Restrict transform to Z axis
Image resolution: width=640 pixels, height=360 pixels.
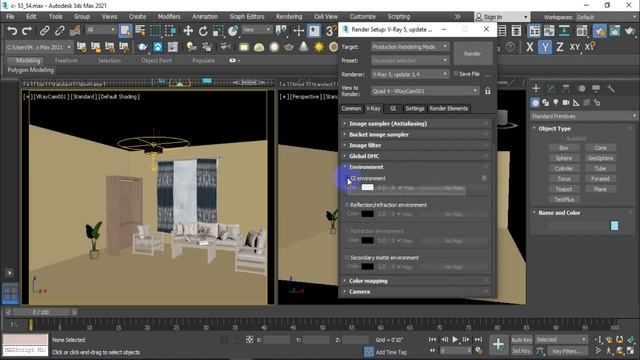coord(560,47)
